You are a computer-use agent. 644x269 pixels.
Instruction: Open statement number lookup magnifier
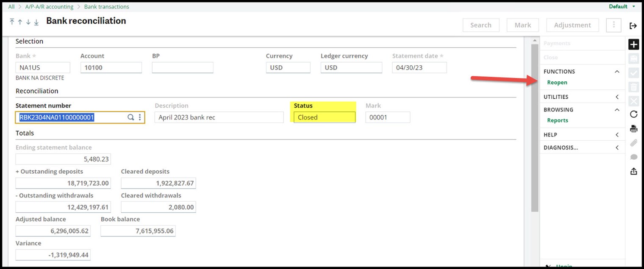tap(131, 117)
